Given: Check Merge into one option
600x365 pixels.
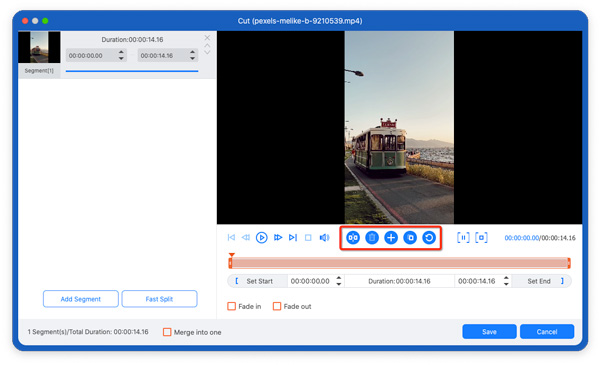Looking at the screenshot, I should 167,332.
